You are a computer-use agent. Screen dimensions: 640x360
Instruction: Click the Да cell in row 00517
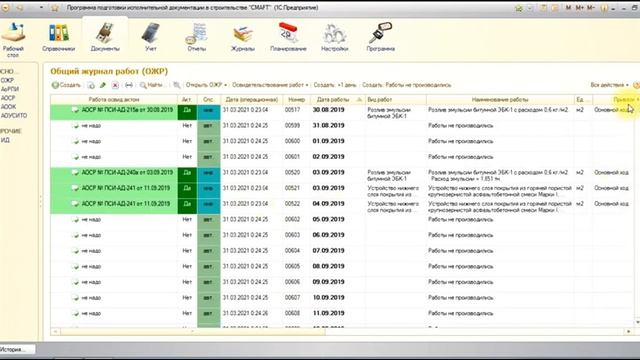point(187,112)
